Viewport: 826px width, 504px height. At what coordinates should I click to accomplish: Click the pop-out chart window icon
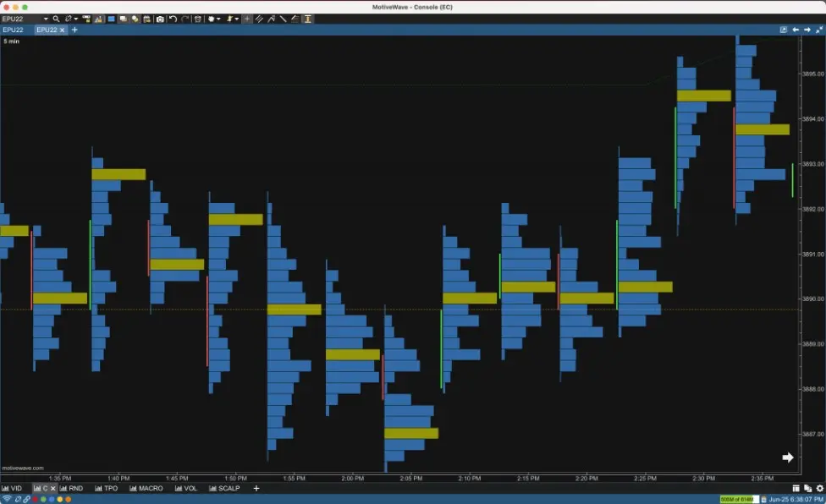click(784, 30)
